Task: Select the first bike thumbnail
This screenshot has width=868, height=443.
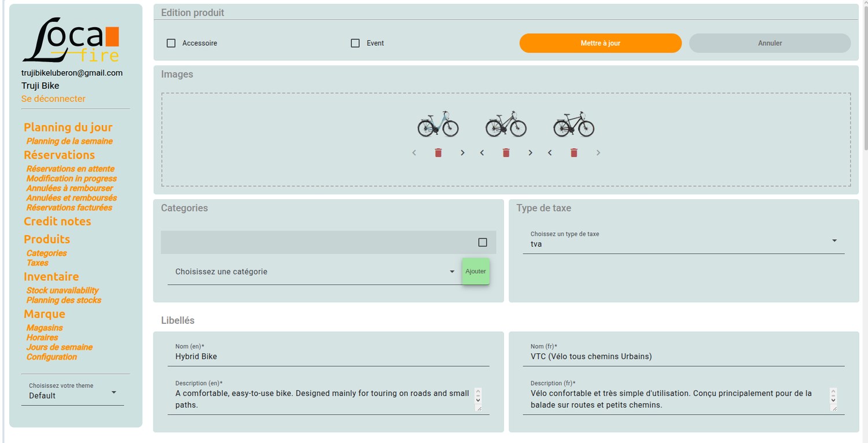Action: coord(438,123)
